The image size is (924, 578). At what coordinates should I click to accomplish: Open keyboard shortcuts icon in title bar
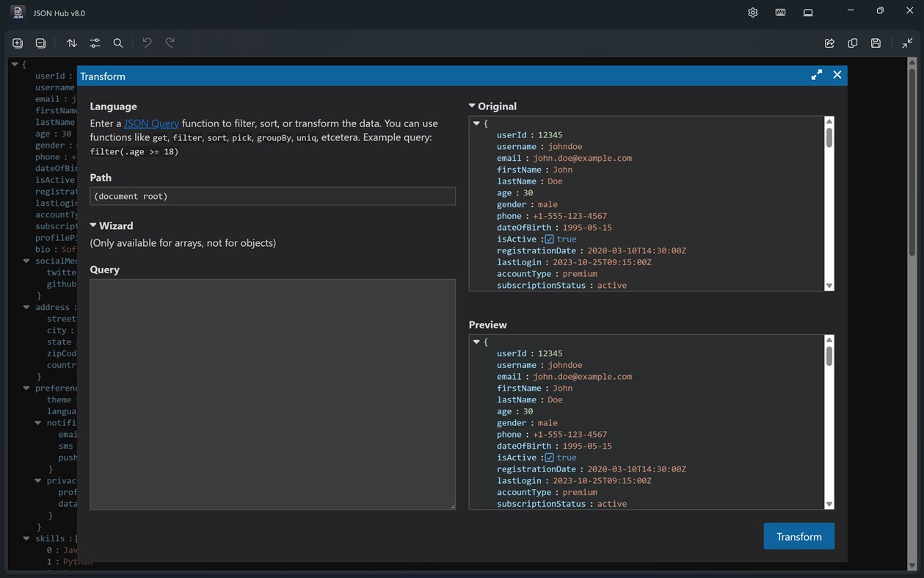(x=780, y=12)
